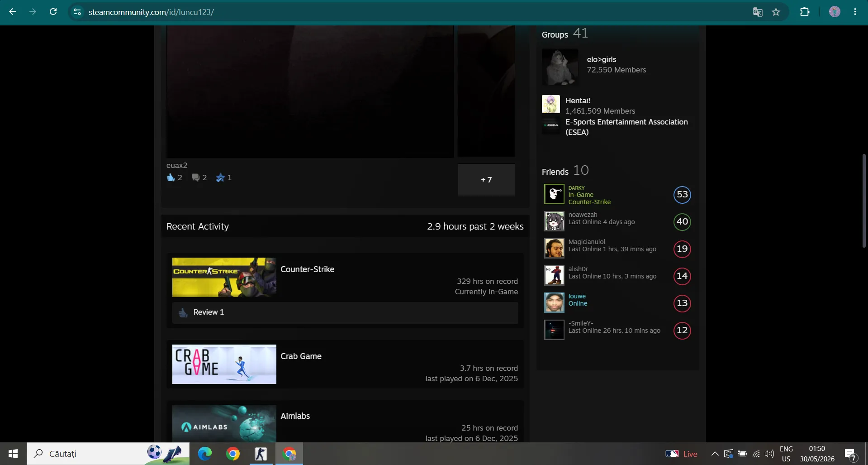Open Magicianulol's profile name link
The height and width of the screenshot is (465, 868).
tap(587, 242)
